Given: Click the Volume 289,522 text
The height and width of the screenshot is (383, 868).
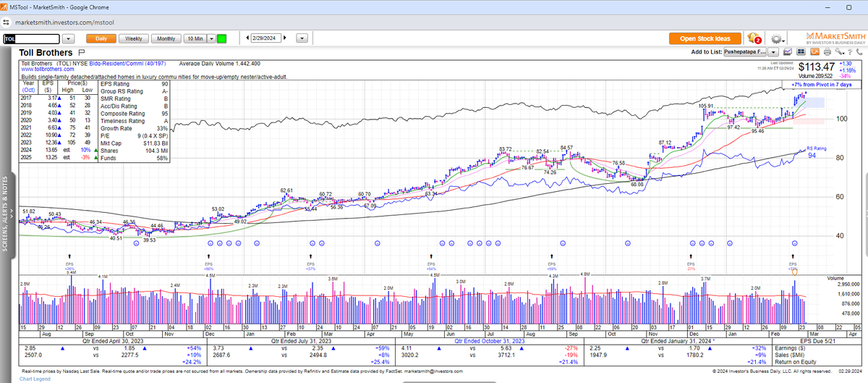Looking at the screenshot, I should (814, 76).
